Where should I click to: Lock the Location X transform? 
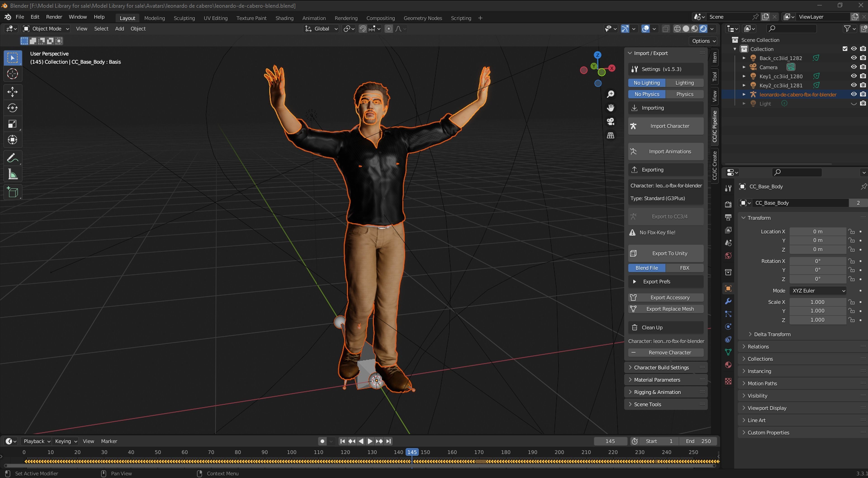click(x=851, y=231)
